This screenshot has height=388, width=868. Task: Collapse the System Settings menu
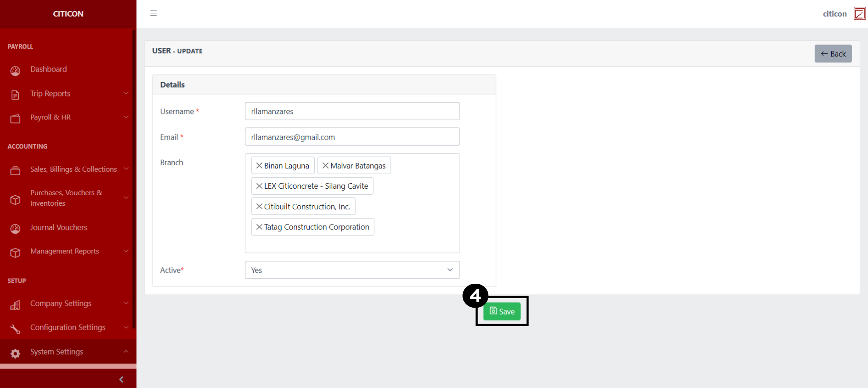pyautogui.click(x=68, y=352)
